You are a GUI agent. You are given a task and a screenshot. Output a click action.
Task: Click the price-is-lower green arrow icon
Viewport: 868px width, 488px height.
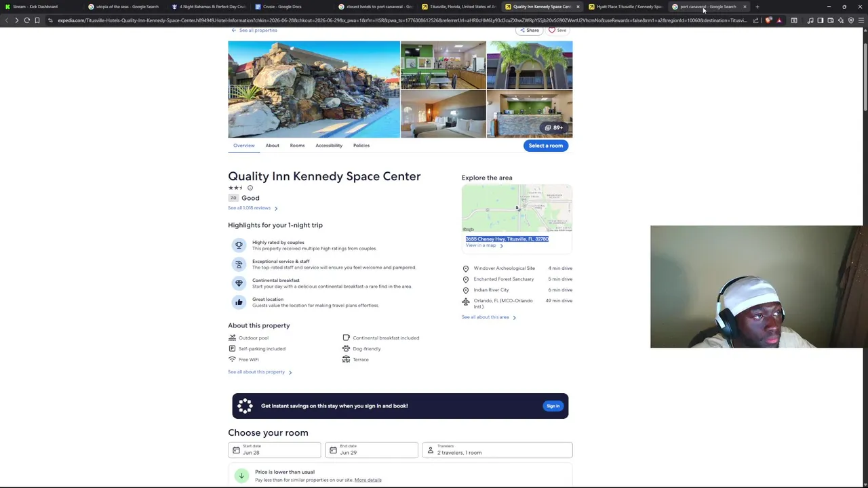tap(241, 476)
